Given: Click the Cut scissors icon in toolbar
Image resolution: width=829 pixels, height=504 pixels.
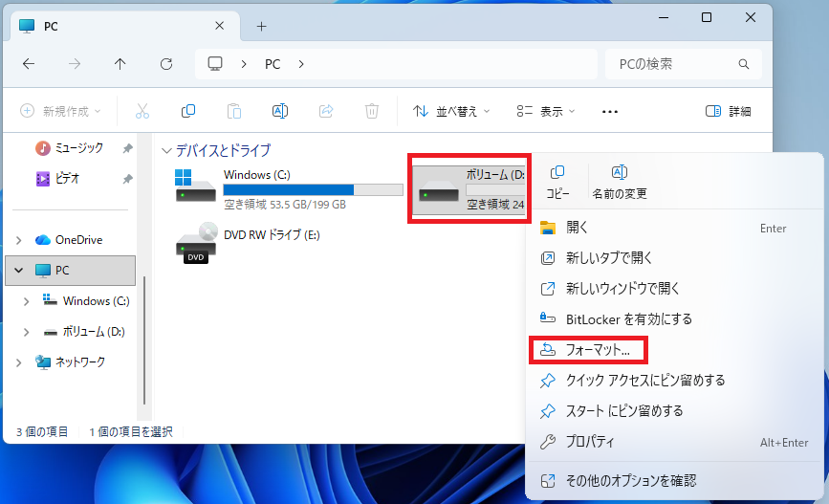Looking at the screenshot, I should coord(142,111).
